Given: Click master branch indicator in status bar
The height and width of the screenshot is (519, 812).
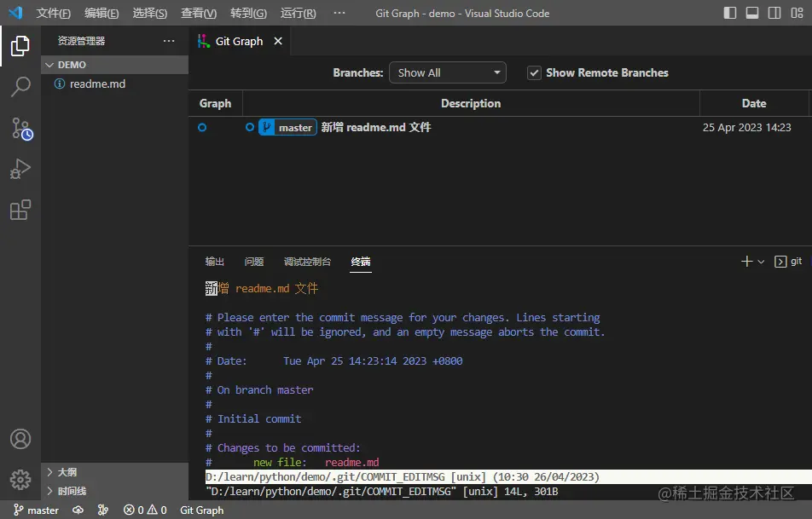Looking at the screenshot, I should pyautogui.click(x=36, y=510).
